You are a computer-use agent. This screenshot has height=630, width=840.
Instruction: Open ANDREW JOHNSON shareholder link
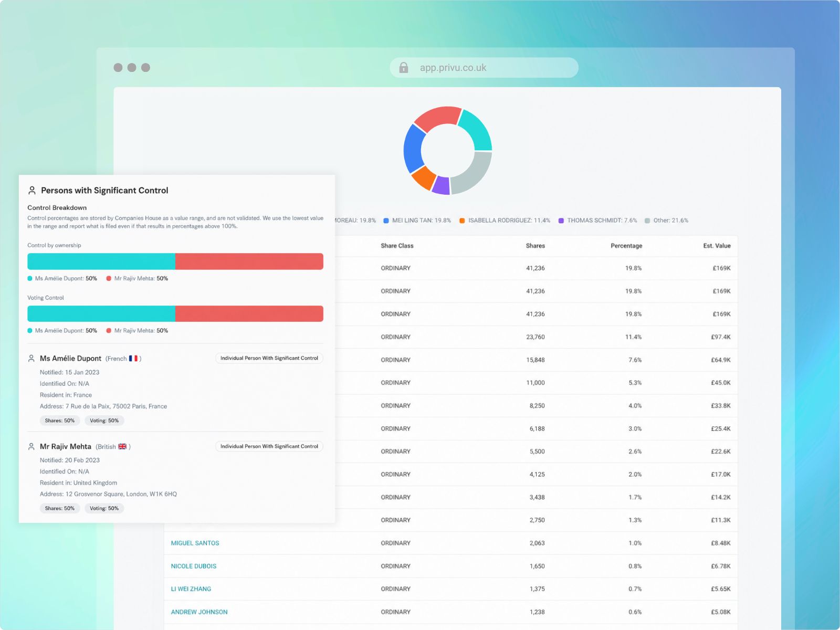click(x=199, y=612)
